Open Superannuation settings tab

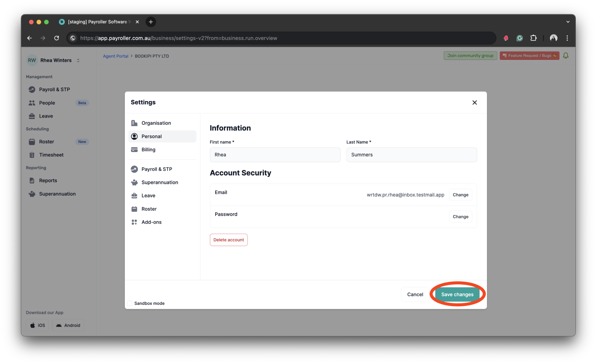pos(162,182)
